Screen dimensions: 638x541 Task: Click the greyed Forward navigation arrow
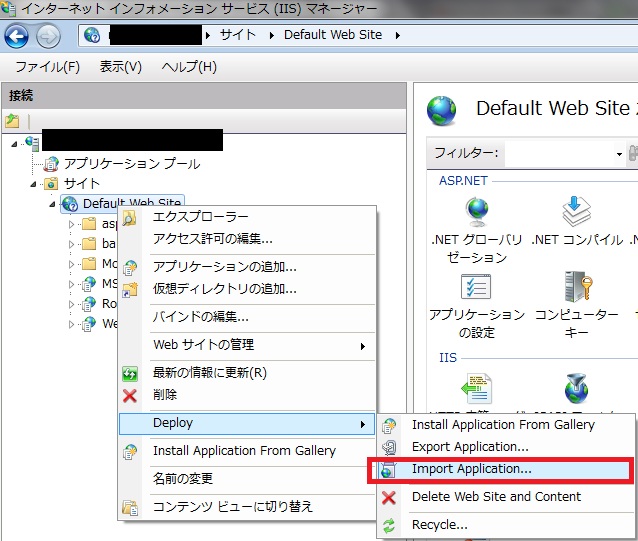48,37
